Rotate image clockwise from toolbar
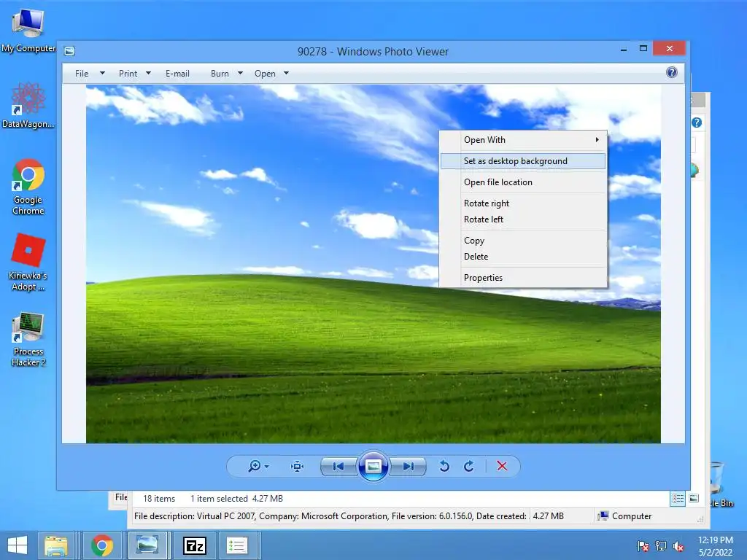The height and width of the screenshot is (560, 747). tap(469, 466)
